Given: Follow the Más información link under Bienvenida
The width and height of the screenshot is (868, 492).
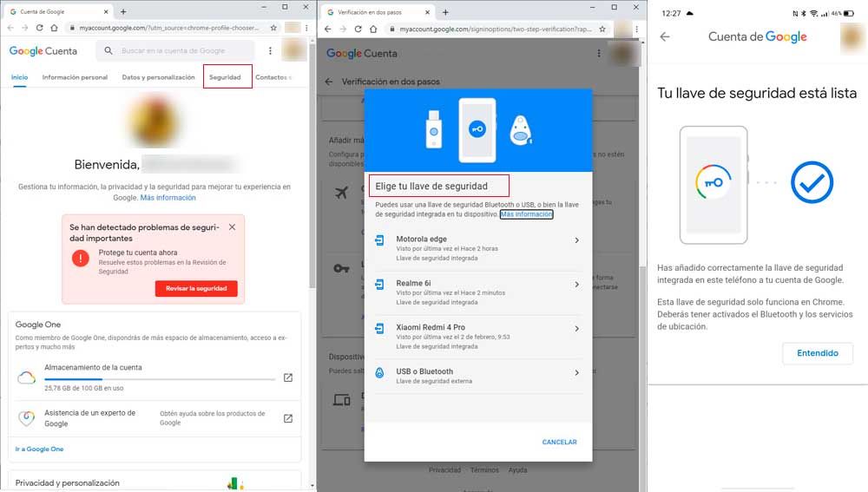Looking at the screenshot, I should (x=168, y=198).
